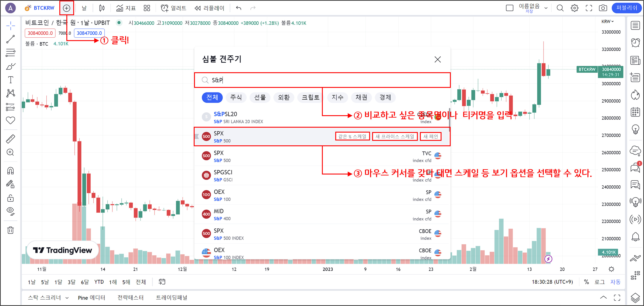Click the 퍼블리쉬 publish button
Viewport: 644px width, 306px height.
626,8
